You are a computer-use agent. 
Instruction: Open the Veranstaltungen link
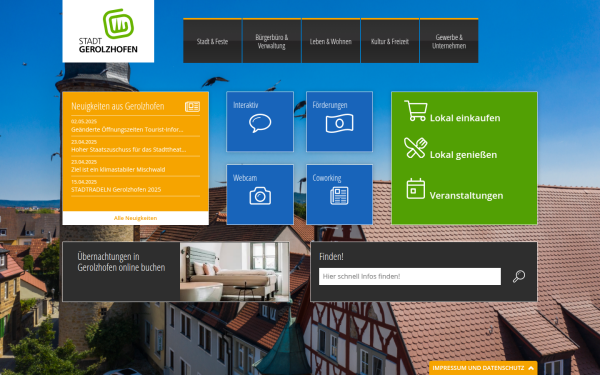coord(466,196)
